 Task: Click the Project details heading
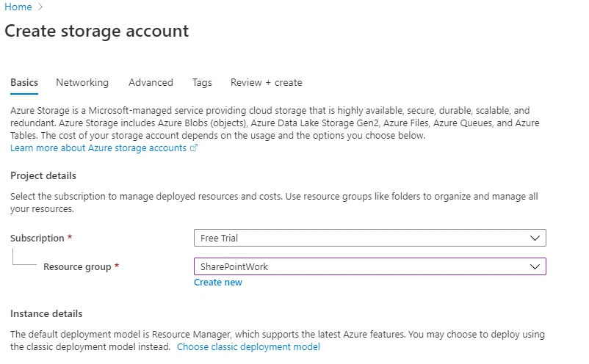coord(43,176)
